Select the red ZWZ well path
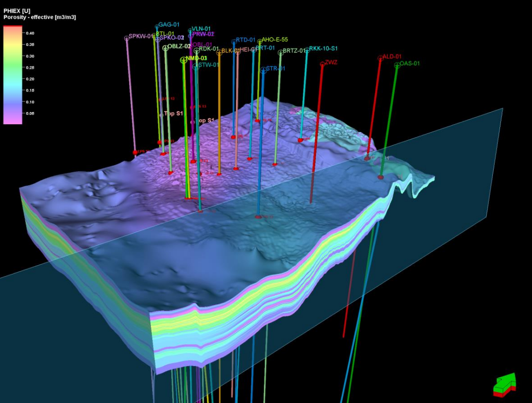Screen dimensions: 532x403 pos(316,134)
